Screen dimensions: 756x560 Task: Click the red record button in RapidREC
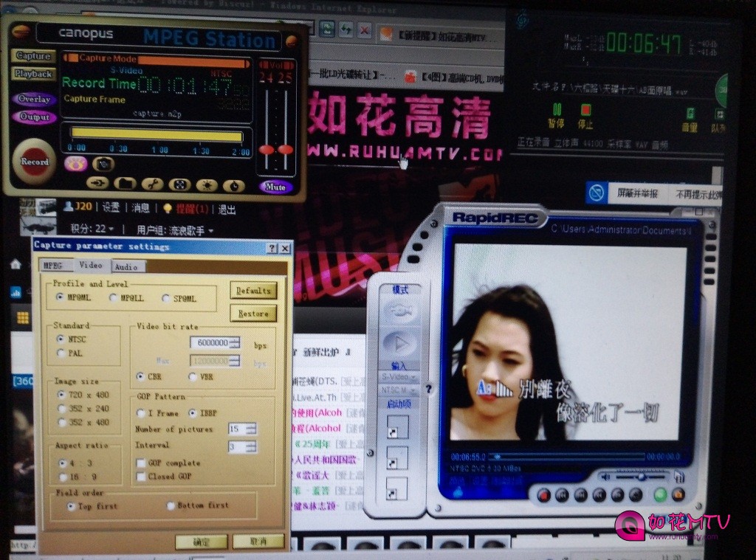[543, 495]
